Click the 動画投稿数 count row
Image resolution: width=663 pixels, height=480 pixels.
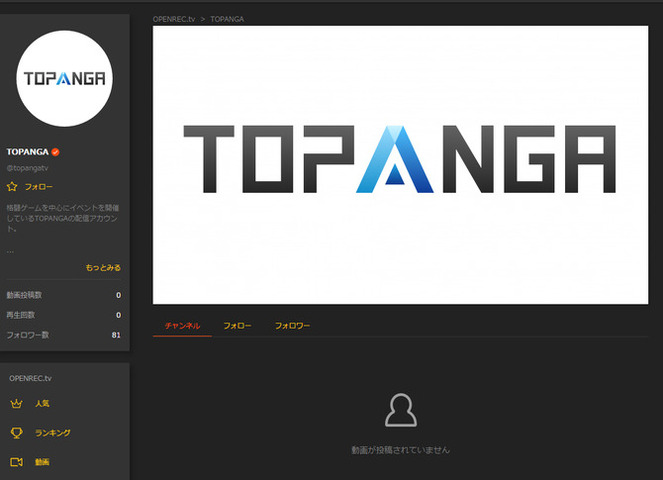(64, 295)
